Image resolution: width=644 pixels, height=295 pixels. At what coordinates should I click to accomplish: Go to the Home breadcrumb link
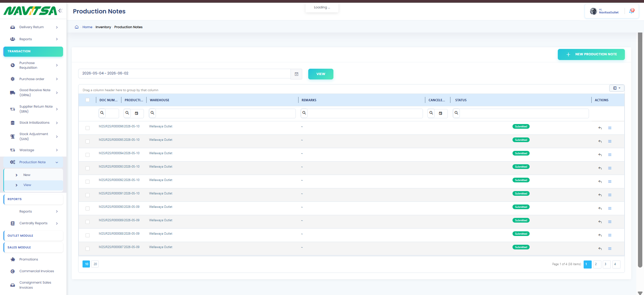pyautogui.click(x=87, y=27)
